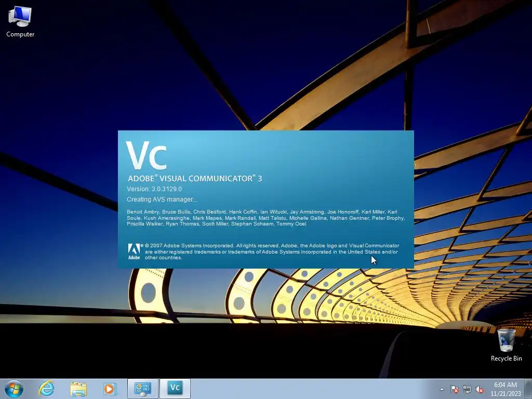This screenshot has height=399, width=532.
Task: Select the Visual Communicator Vc taskbar button
Action: [x=175, y=389]
